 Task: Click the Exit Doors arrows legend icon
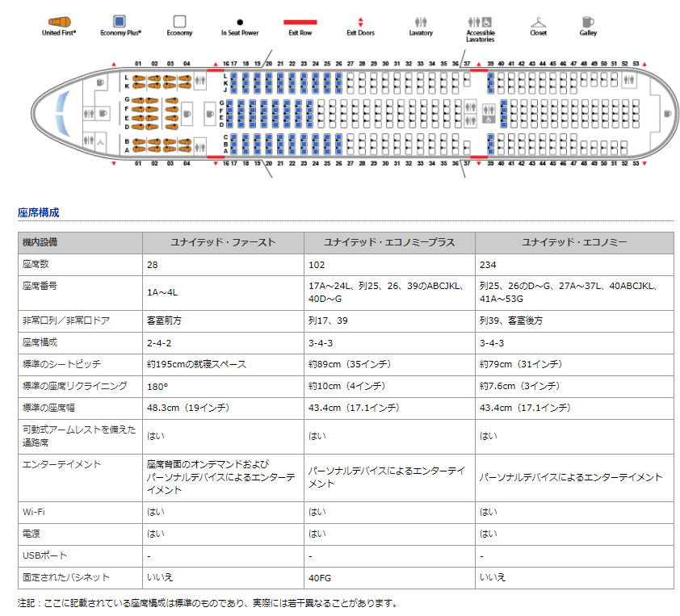tap(360, 22)
